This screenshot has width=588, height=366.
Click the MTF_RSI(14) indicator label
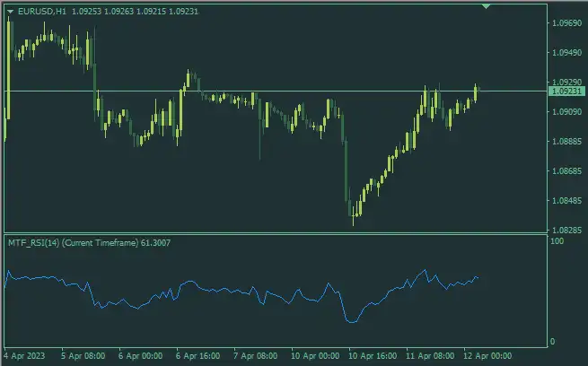click(x=89, y=243)
